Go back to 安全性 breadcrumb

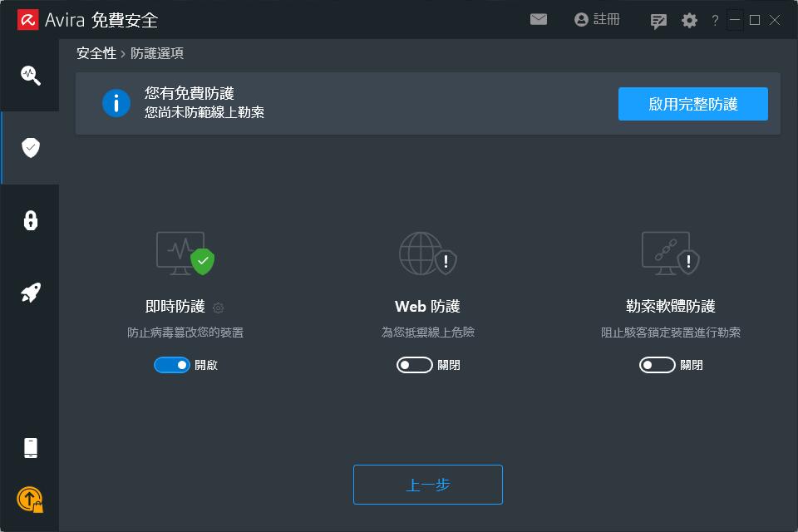pyautogui.click(x=96, y=53)
